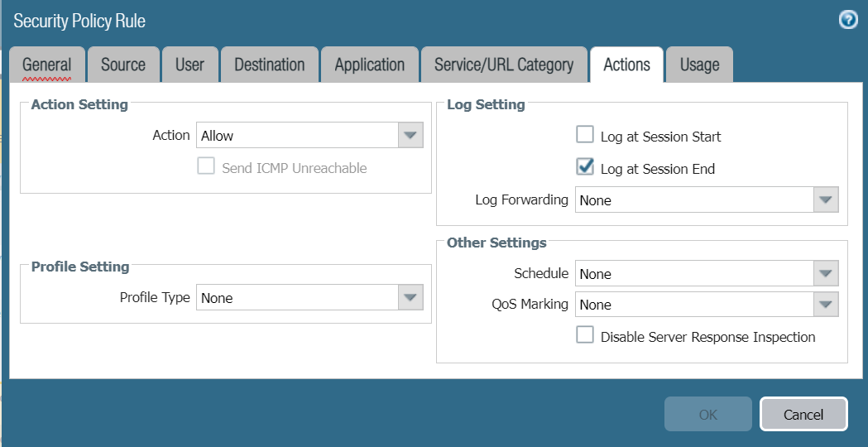The width and height of the screenshot is (868, 447).
Task: Expand the QoS Marking dropdown arrow
Action: [x=826, y=305]
